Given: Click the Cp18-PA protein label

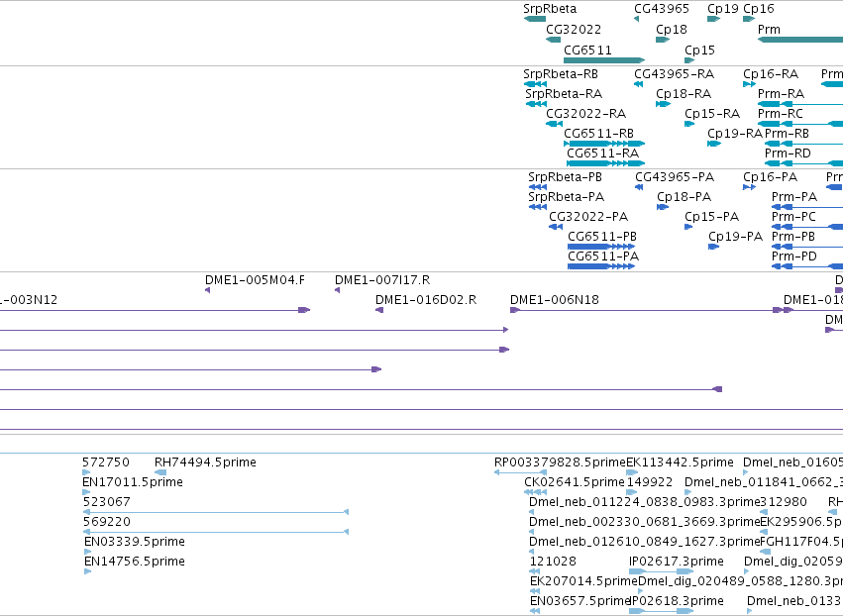Looking at the screenshot, I should click(x=684, y=197).
